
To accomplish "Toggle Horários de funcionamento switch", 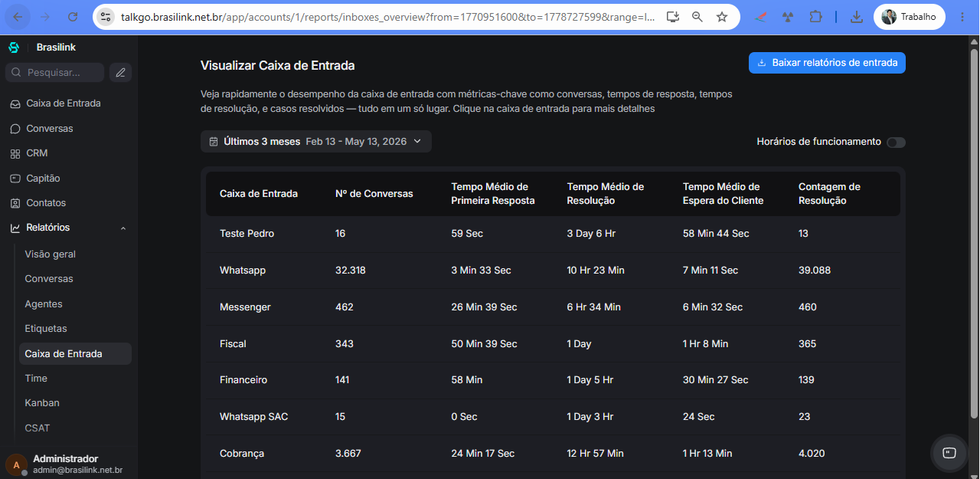I will (896, 143).
